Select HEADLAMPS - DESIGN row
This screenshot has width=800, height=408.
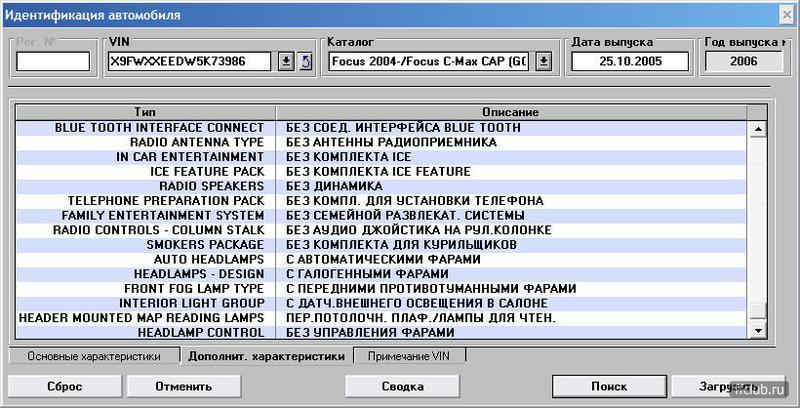383,274
